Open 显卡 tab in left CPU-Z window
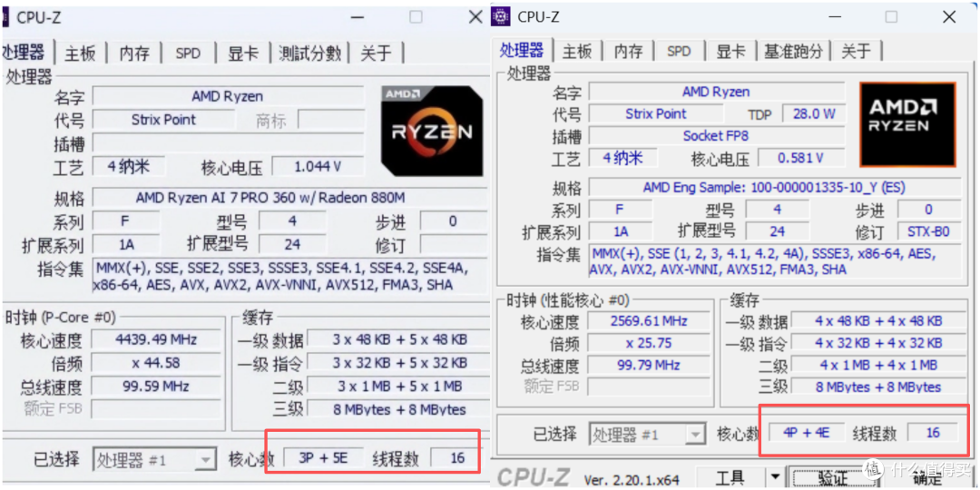The image size is (980, 490). tap(242, 54)
